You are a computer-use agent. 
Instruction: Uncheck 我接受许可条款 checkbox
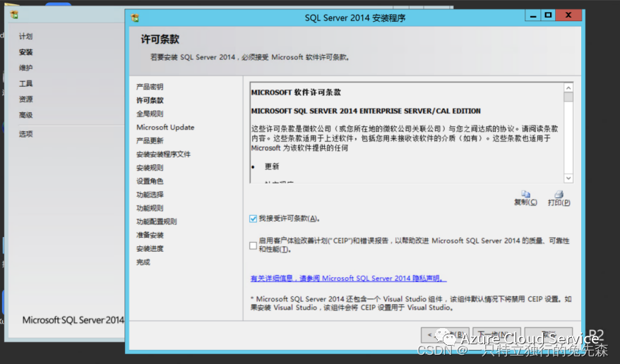coord(253,219)
